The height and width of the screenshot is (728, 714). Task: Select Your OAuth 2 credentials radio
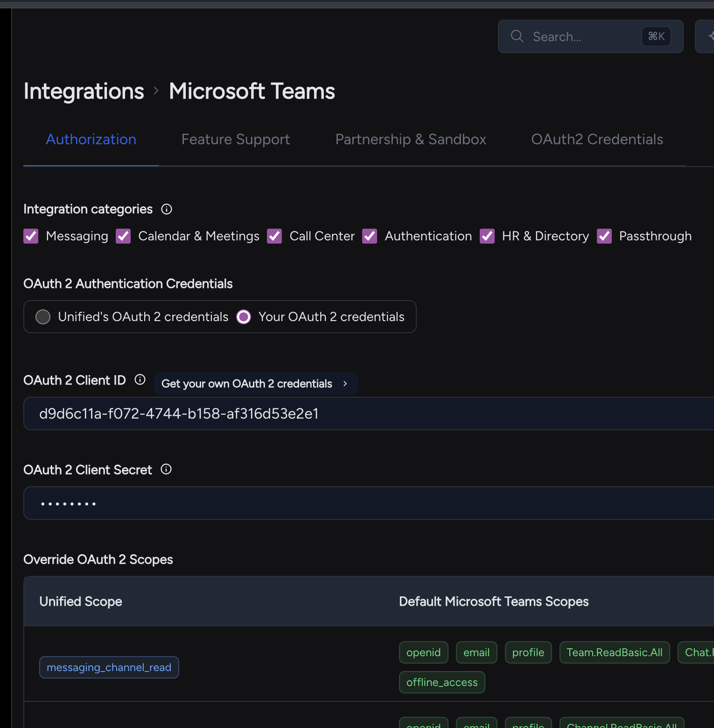[244, 317]
